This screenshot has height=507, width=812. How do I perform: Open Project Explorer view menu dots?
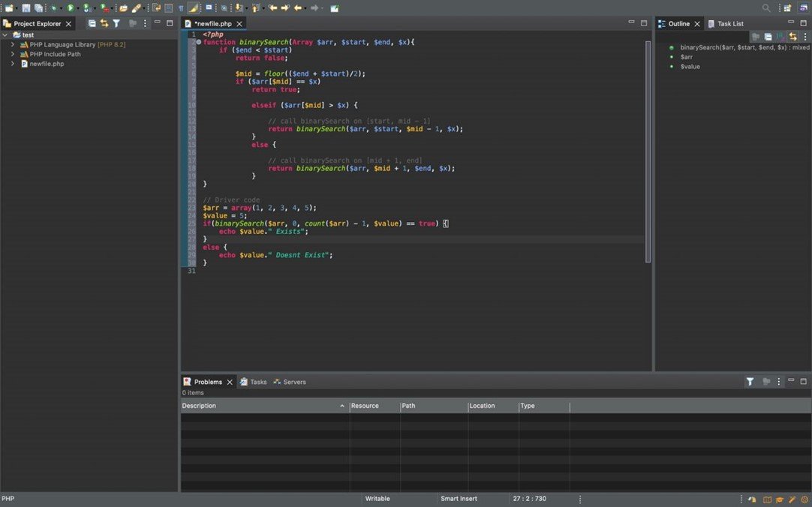(x=145, y=23)
